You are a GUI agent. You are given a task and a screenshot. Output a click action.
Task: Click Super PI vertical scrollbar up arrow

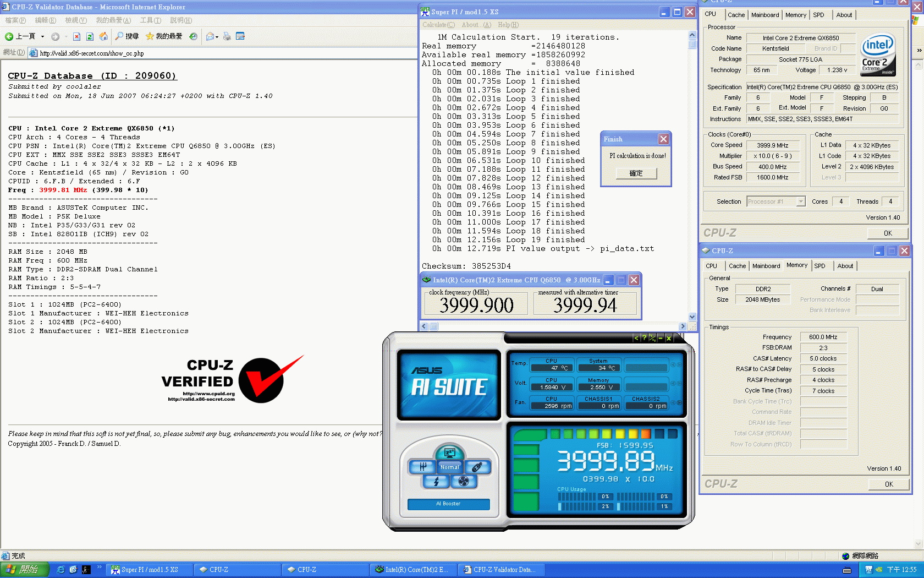(x=692, y=35)
